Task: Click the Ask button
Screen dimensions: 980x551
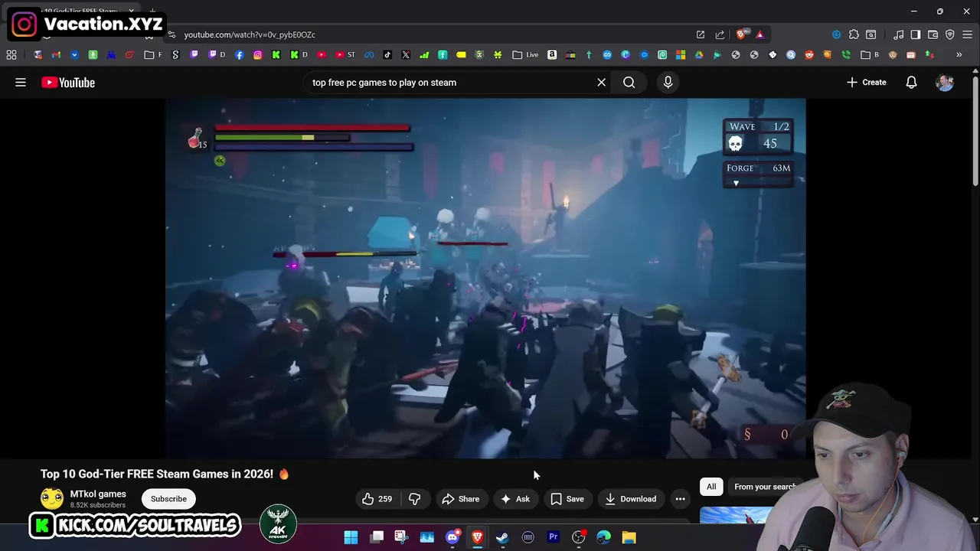Action: [515, 499]
